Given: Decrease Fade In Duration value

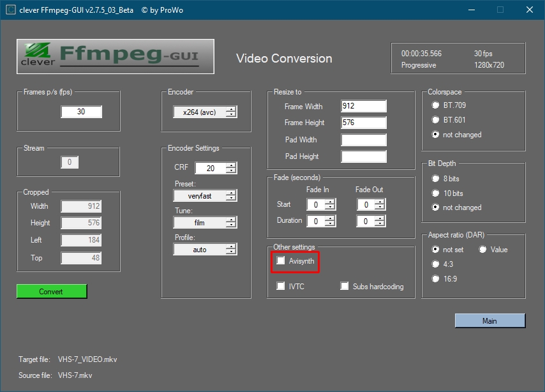Looking at the screenshot, I should (330, 223).
